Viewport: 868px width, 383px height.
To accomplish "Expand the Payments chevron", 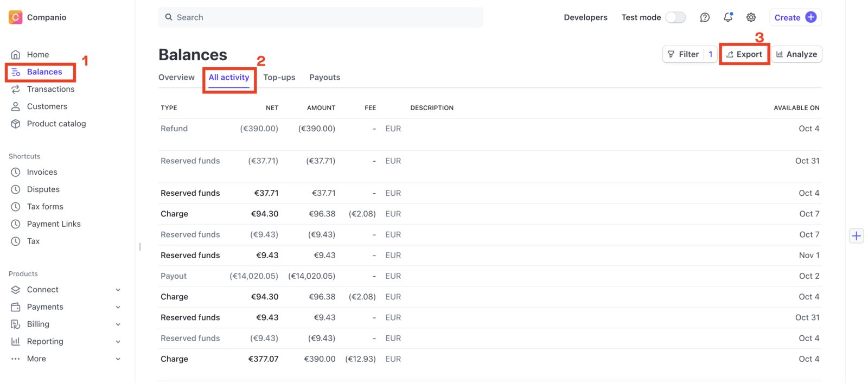I will pos(118,307).
